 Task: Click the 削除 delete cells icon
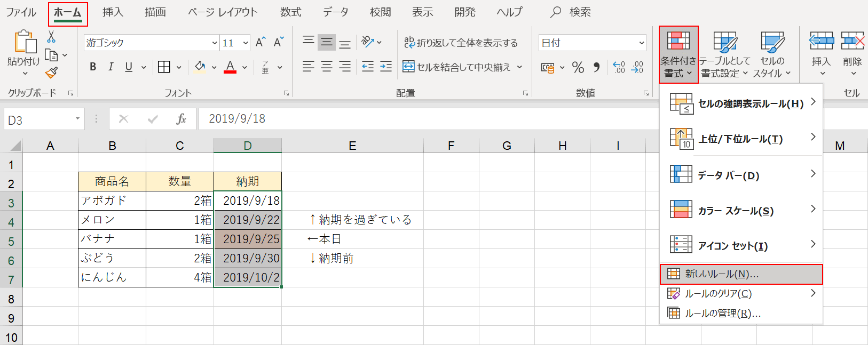(853, 42)
